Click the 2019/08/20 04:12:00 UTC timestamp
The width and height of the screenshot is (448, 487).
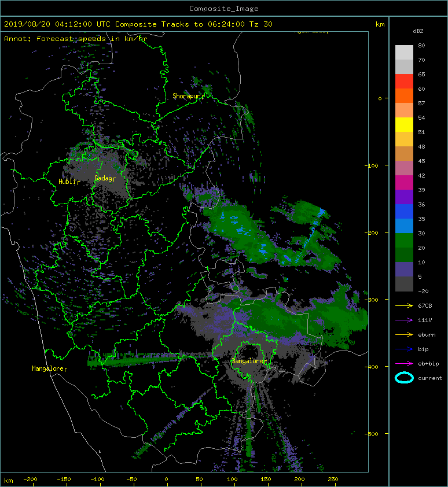pyautogui.click(x=57, y=24)
